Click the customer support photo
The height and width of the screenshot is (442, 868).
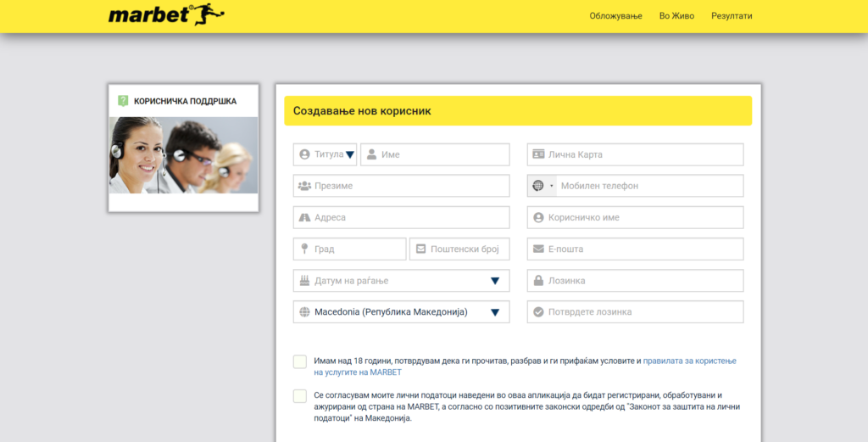183,155
